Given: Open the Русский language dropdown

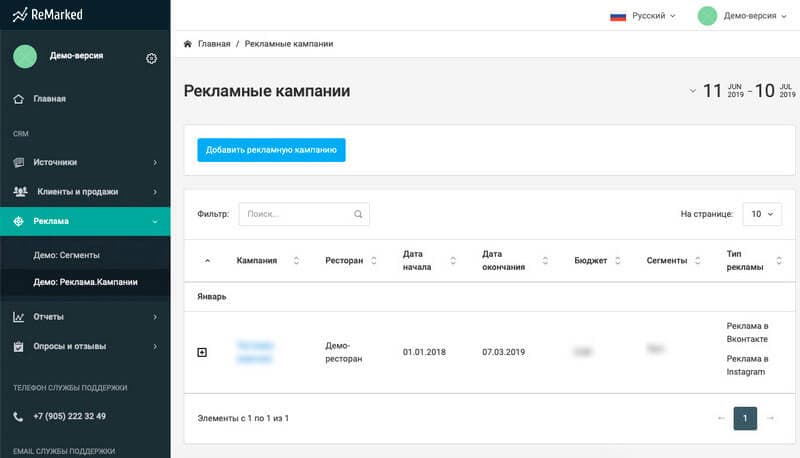Looking at the screenshot, I should 654,16.
